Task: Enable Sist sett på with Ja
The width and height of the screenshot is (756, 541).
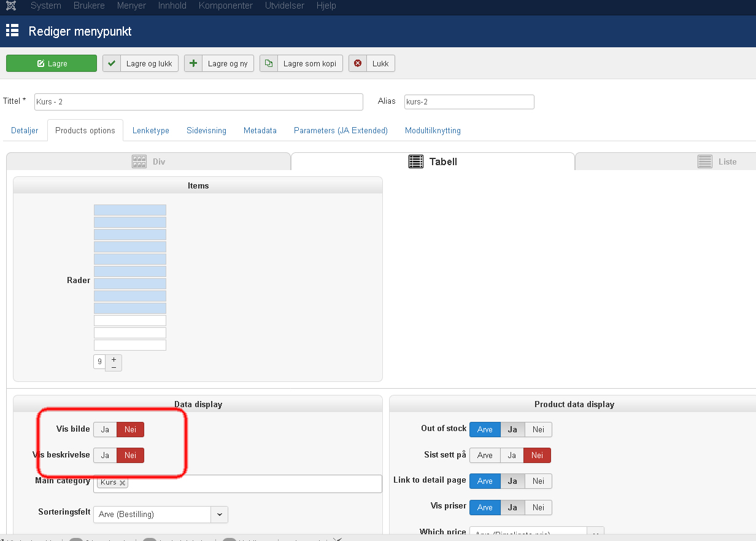Action: coord(511,455)
